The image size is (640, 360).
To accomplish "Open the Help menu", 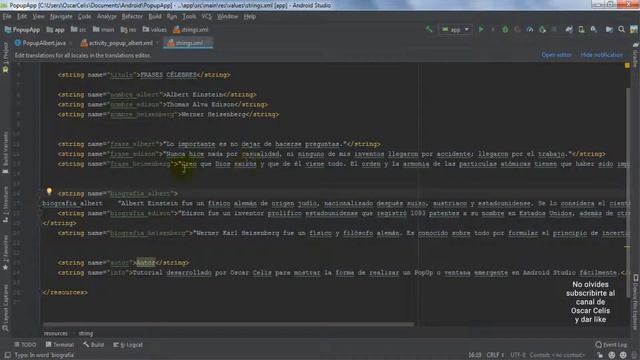I will [x=249, y=17].
